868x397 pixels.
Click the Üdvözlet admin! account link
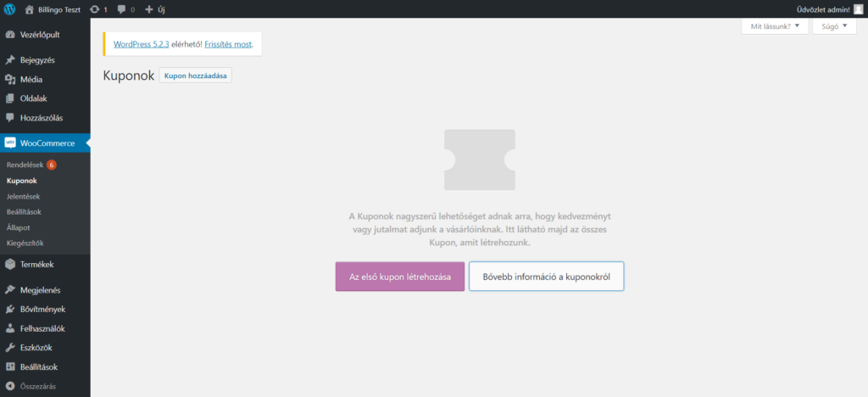coord(822,9)
